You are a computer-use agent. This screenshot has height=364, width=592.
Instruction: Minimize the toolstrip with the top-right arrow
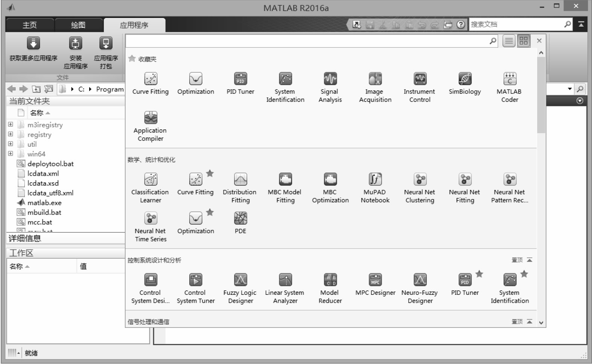pos(581,24)
